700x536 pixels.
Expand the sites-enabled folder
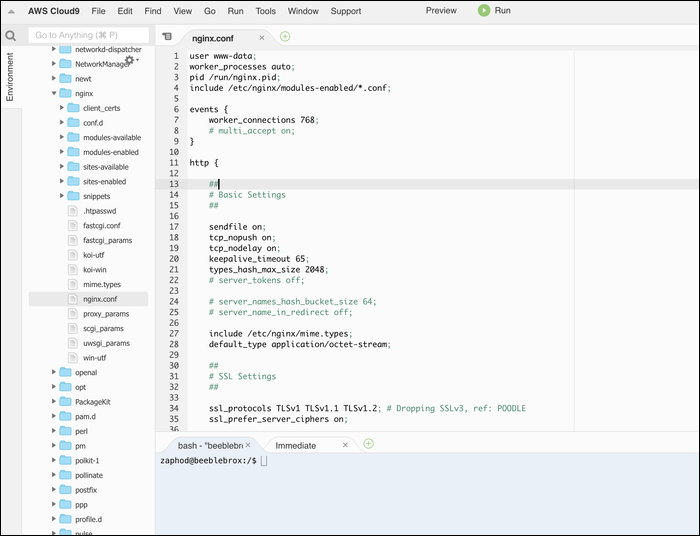pos(62,181)
